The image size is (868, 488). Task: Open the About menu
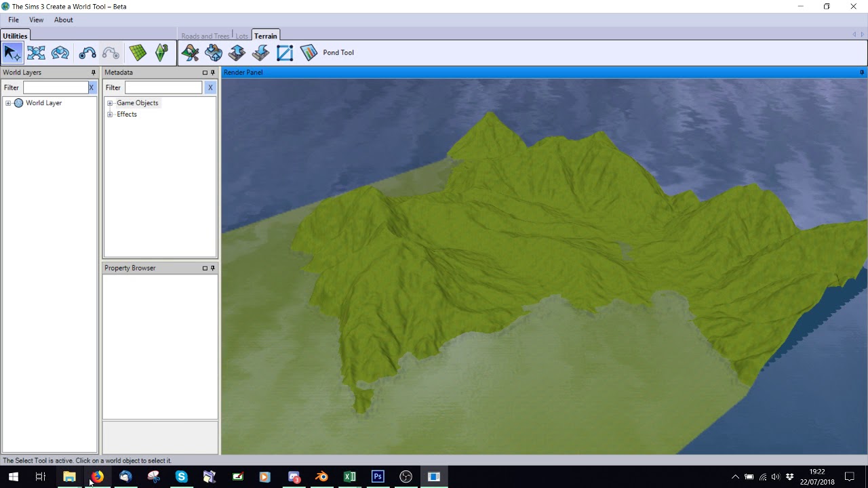[64, 20]
